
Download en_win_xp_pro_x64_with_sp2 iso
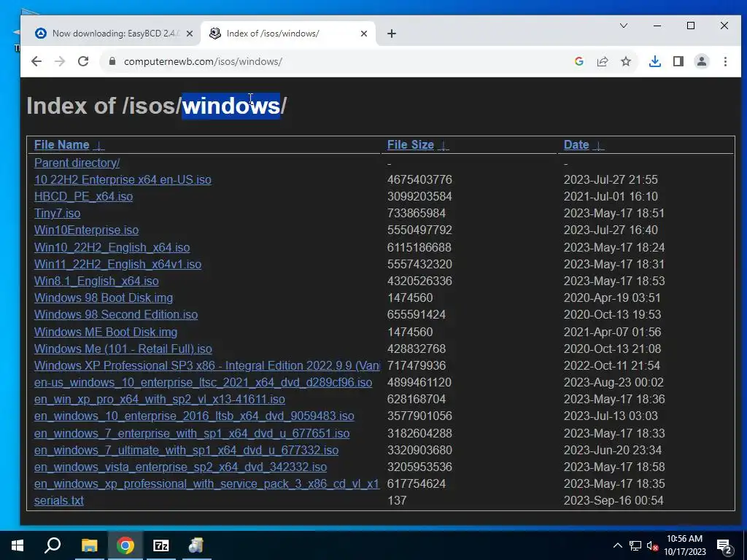(x=160, y=399)
